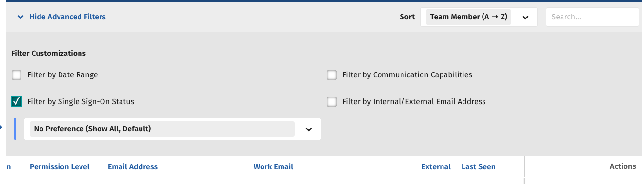This screenshot has width=644, height=184.
Task: Sort by Last Seen column header
Action: tap(479, 166)
